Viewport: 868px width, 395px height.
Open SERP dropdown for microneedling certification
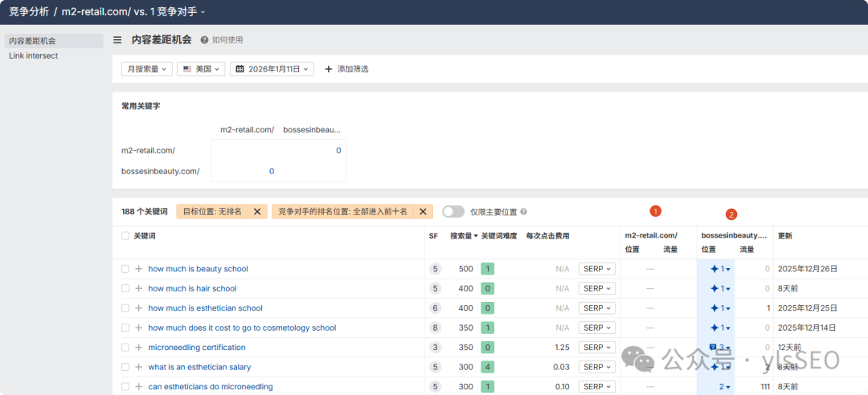[x=596, y=348]
